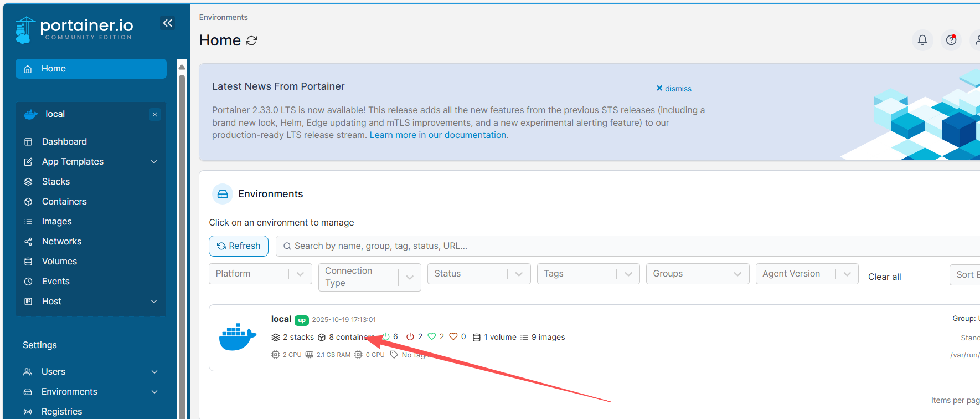
Task: Click the CPU chip icon in card
Action: point(275,355)
